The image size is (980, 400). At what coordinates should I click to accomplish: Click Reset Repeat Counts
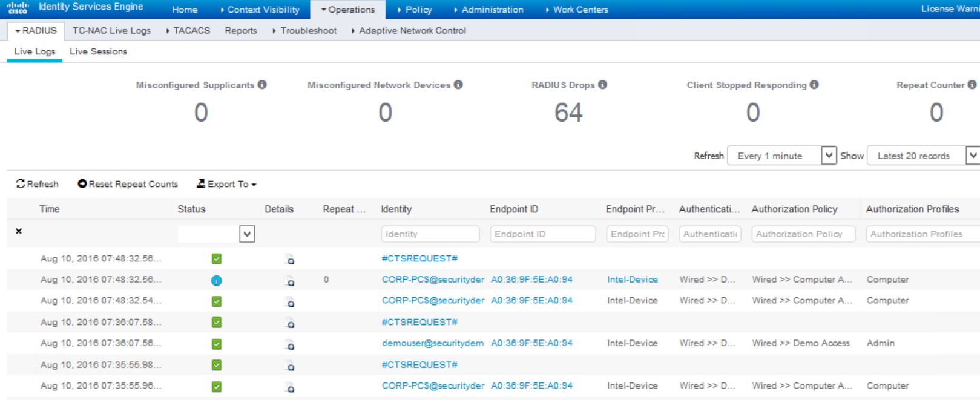coord(128,184)
